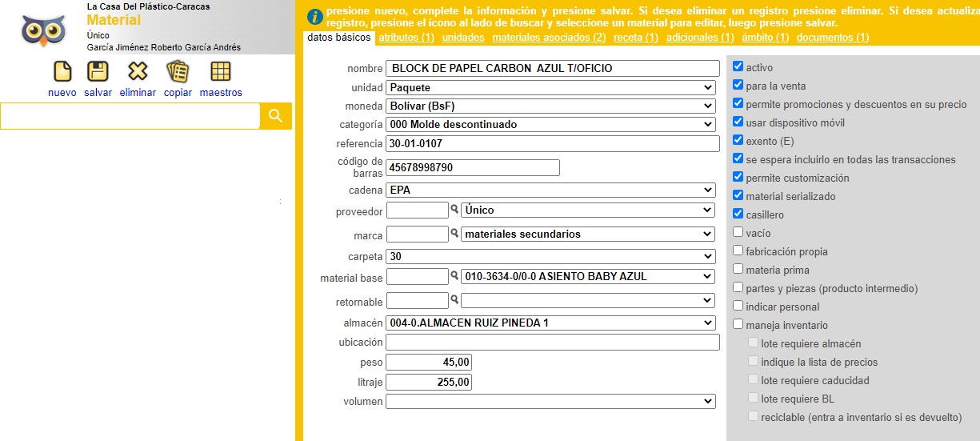Click the peso field 45,00

point(429,362)
